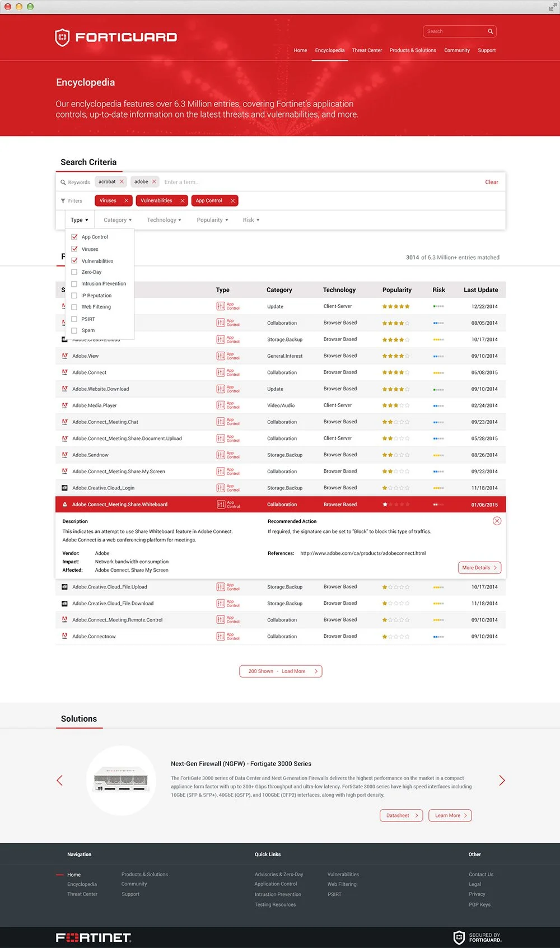Check the Web Filtering checkbox
The width and height of the screenshot is (560, 948).
(74, 307)
